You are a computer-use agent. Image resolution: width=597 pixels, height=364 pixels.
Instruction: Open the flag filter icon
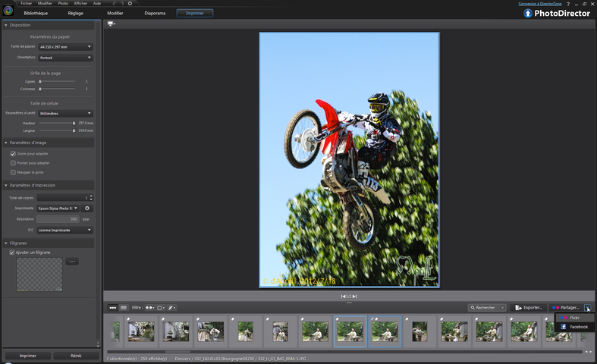[x=149, y=307]
